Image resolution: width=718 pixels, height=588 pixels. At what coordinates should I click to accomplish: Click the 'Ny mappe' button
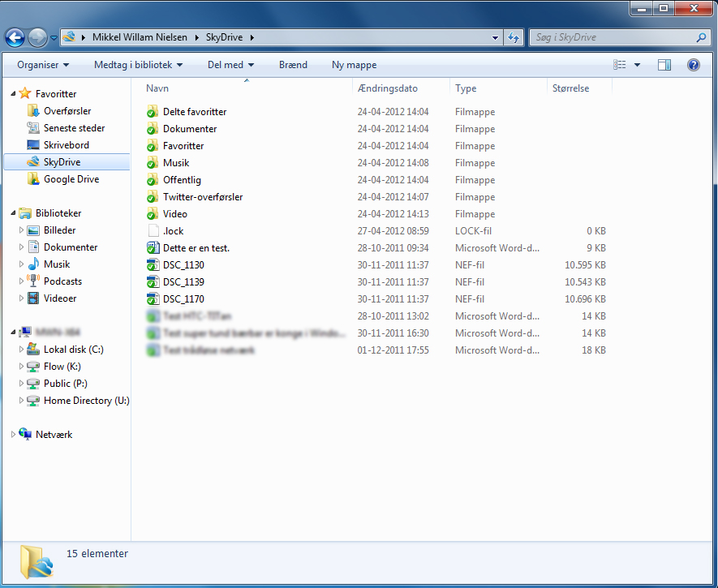point(354,65)
